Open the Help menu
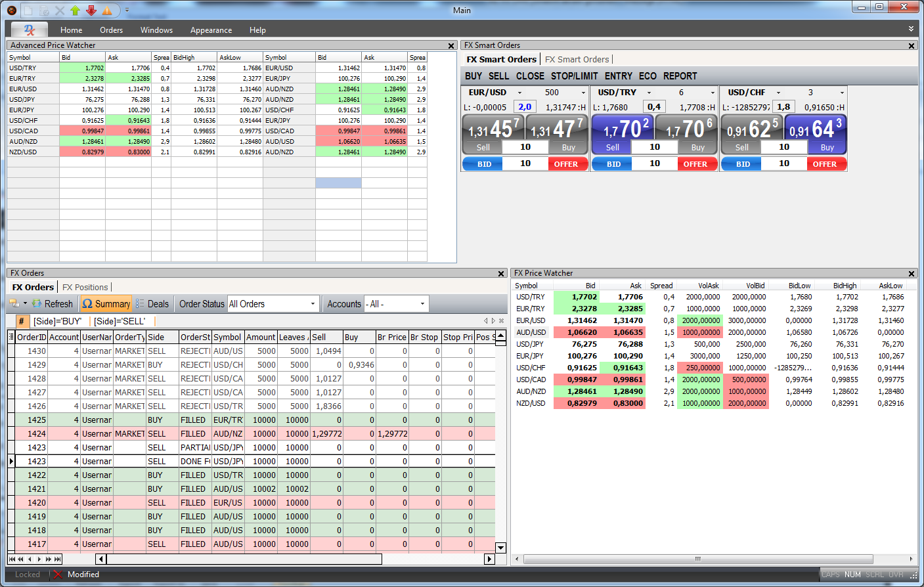Viewport: 924px width, 587px height. (257, 30)
